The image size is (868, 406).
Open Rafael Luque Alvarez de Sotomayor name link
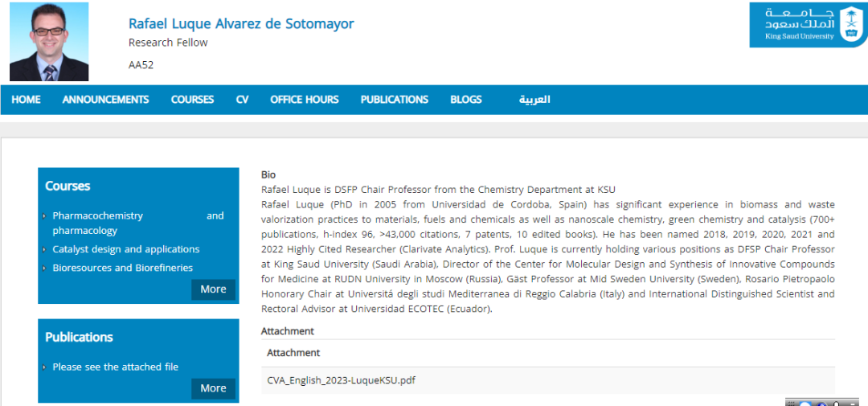tap(241, 23)
